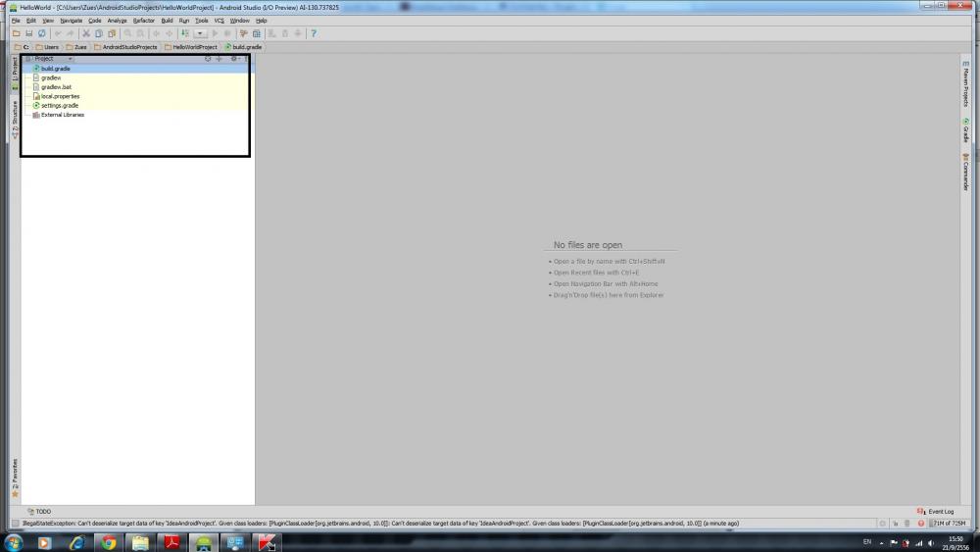Click the Cut scissors icon
The image size is (980, 552).
pos(86,33)
